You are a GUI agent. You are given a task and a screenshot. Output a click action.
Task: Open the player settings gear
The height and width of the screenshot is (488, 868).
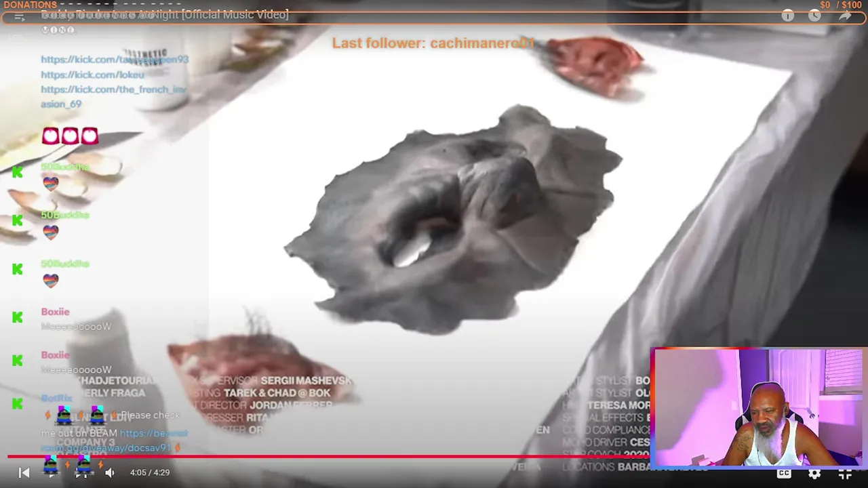[x=814, y=473]
